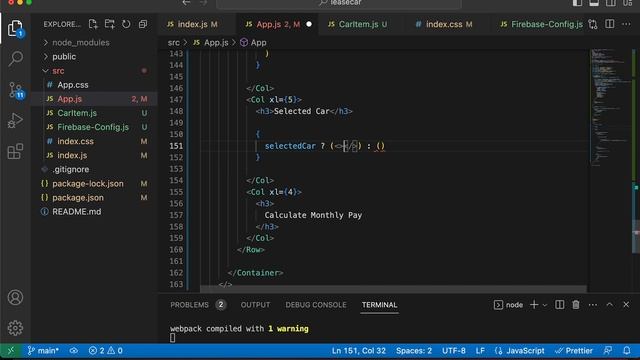This screenshot has height=360, width=640.
Task: Split the editor to the right
Action: point(609,24)
